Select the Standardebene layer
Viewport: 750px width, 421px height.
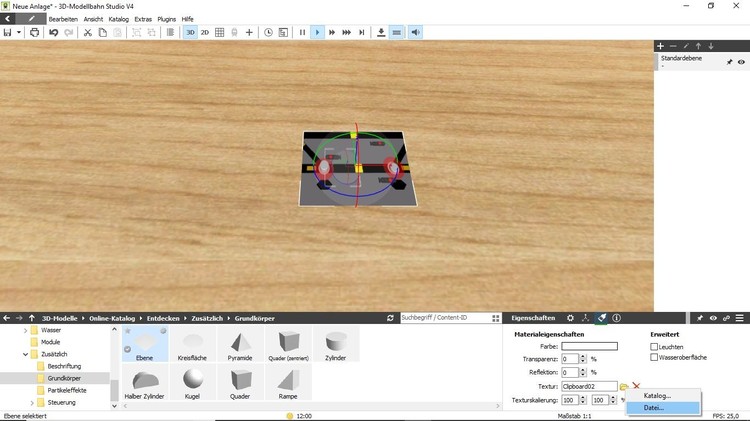pyautogui.click(x=702, y=62)
